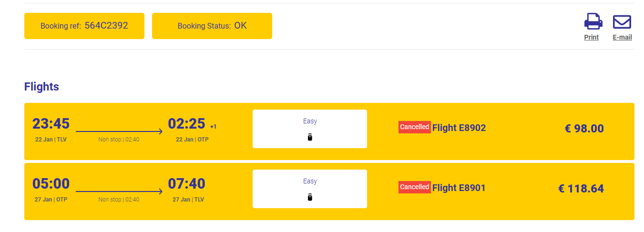Open the E-mail link text
This screenshot has width=644, height=232.
622,37
